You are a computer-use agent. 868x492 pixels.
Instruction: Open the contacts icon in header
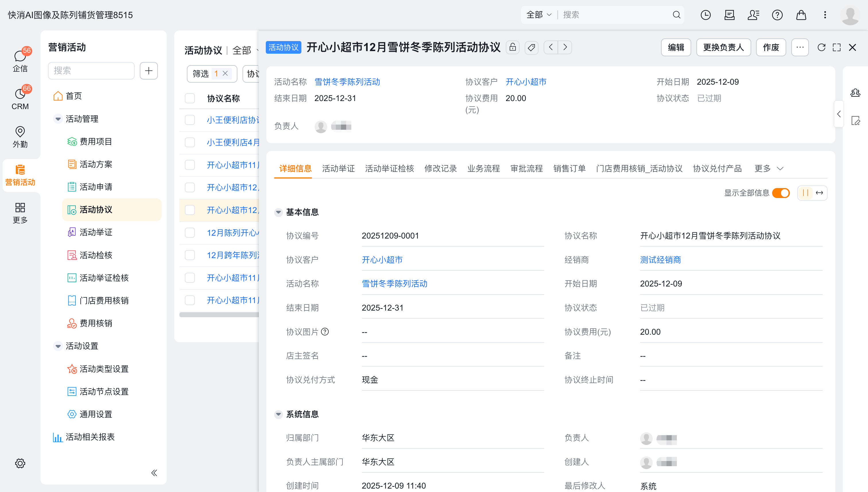tap(753, 15)
